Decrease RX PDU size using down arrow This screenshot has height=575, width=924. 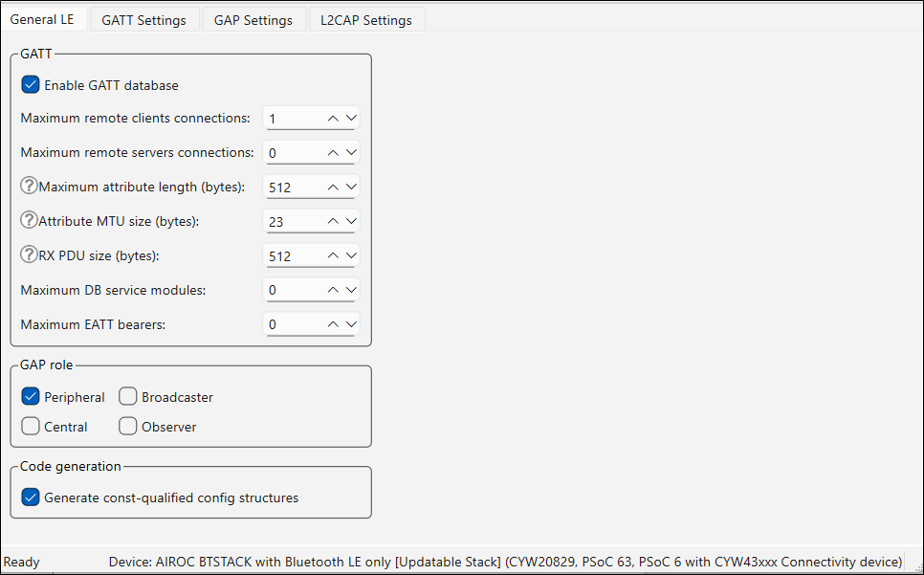click(x=351, y=256)
